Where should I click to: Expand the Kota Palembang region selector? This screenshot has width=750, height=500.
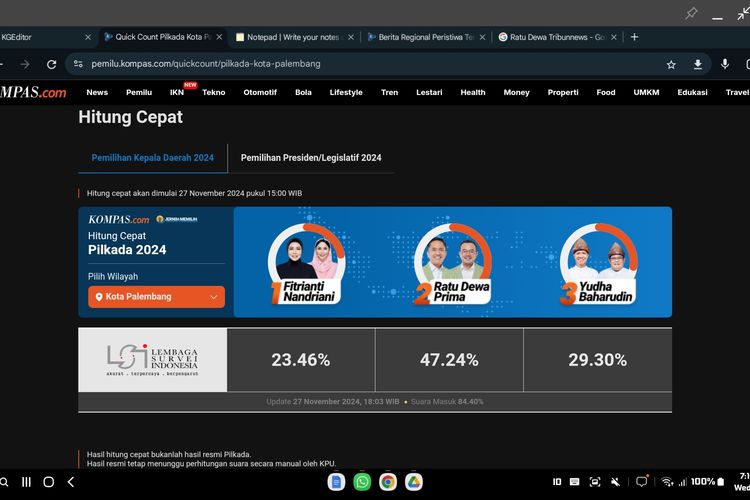click(156, 297)
